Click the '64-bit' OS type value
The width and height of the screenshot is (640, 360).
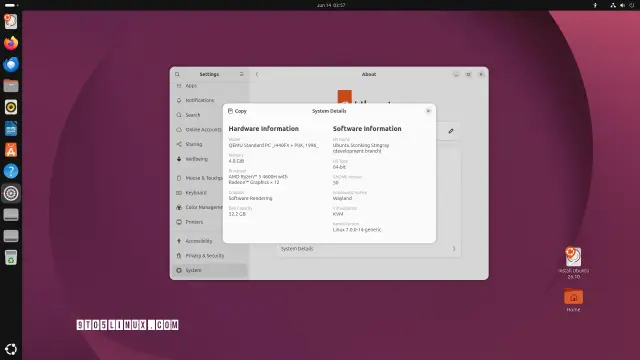339,167
